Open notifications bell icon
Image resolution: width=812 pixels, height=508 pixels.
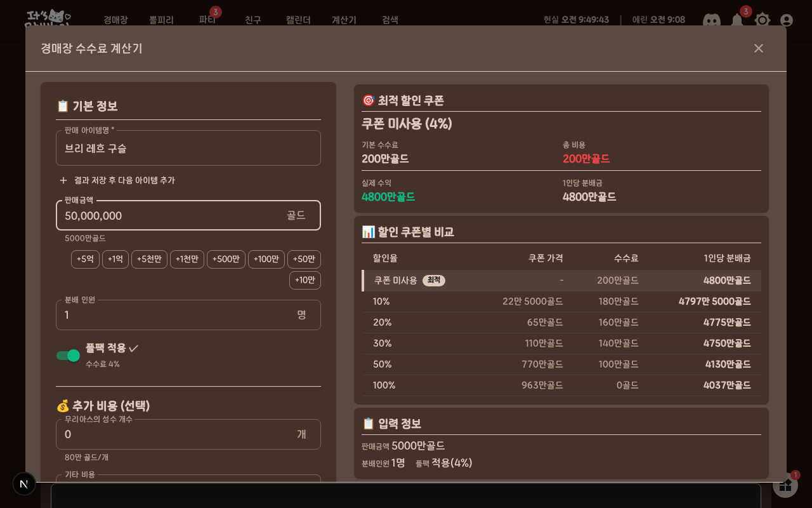click(x=737, y=20)
